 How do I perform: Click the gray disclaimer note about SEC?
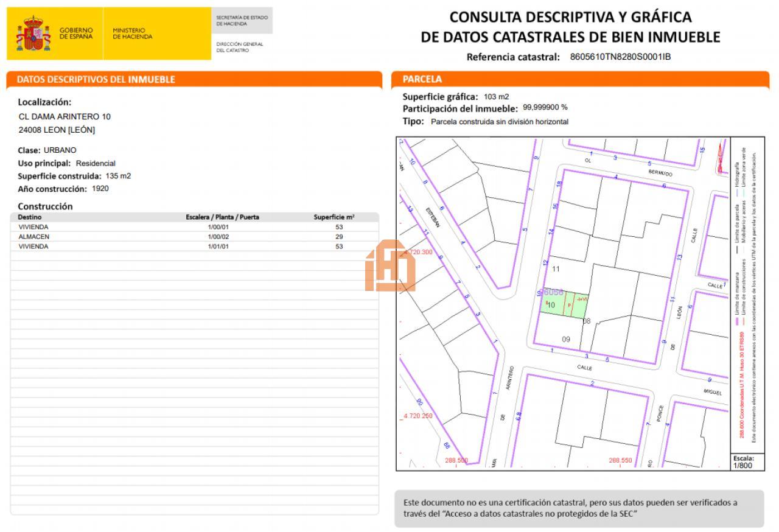[578, 508]
